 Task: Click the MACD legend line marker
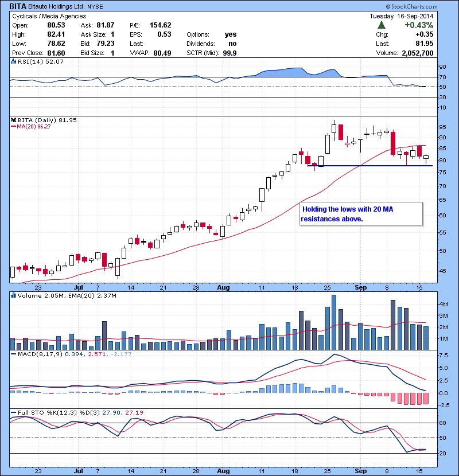[13, 354]
